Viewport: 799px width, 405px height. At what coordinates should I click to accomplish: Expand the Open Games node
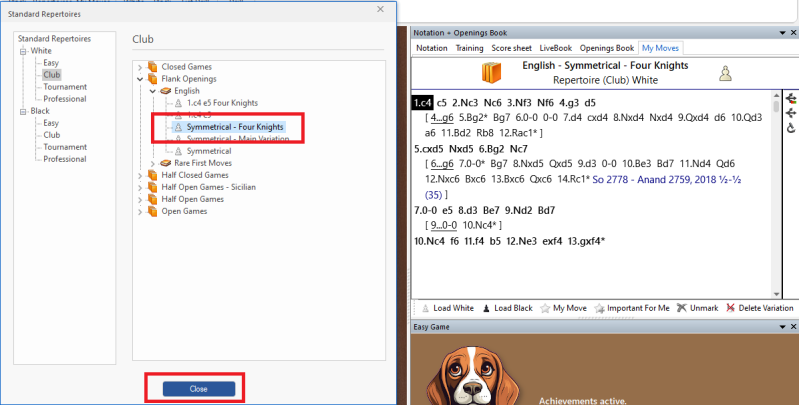[x=140, y=211]
